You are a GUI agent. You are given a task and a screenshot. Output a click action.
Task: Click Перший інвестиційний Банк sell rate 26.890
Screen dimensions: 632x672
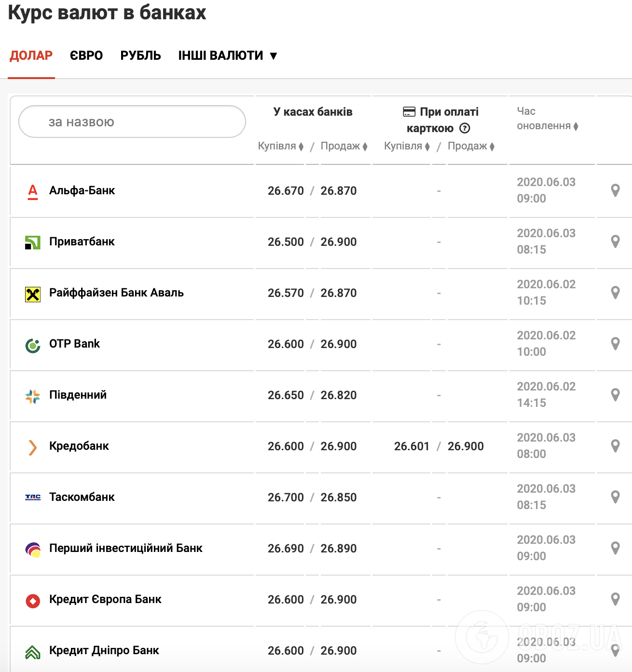tap(339, 549)
